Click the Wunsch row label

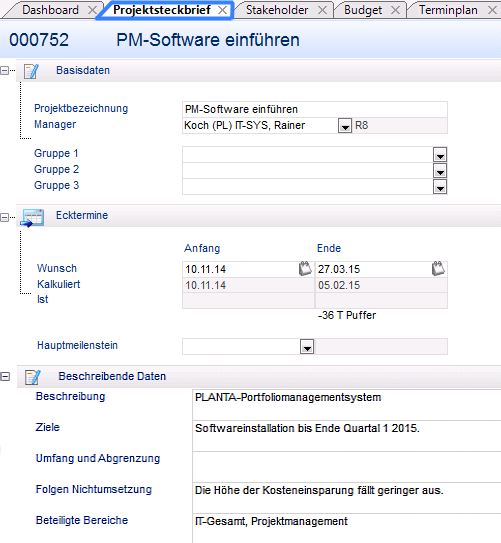coord(57,268)
